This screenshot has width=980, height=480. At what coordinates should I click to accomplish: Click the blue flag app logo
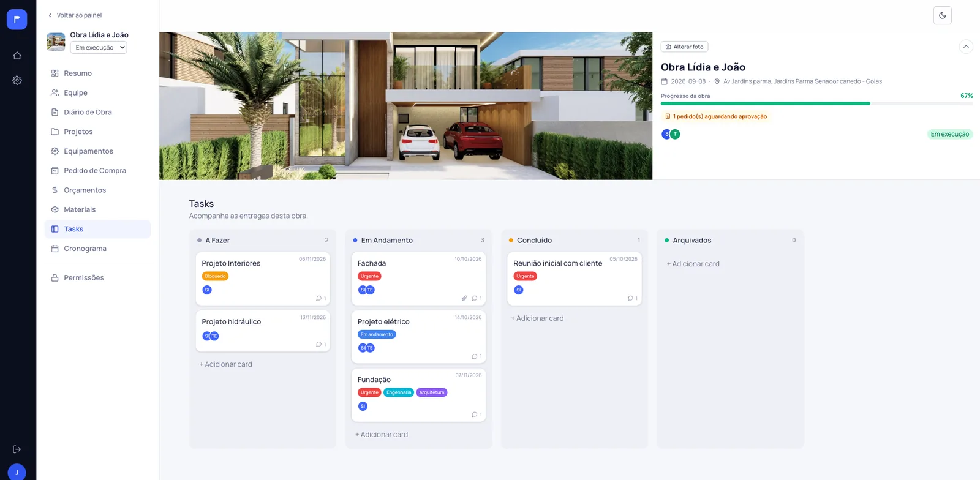[x=17, y=20]
